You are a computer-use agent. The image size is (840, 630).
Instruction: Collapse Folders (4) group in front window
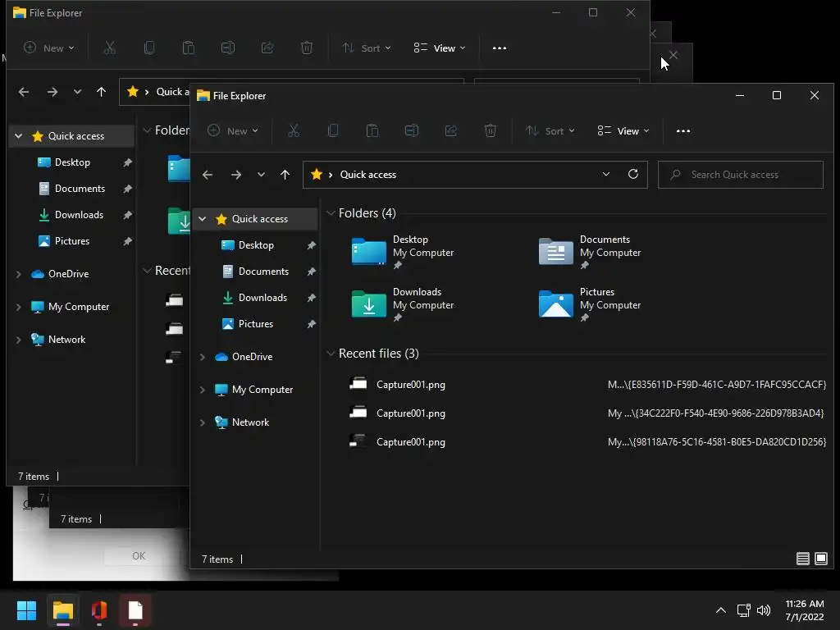331,213
